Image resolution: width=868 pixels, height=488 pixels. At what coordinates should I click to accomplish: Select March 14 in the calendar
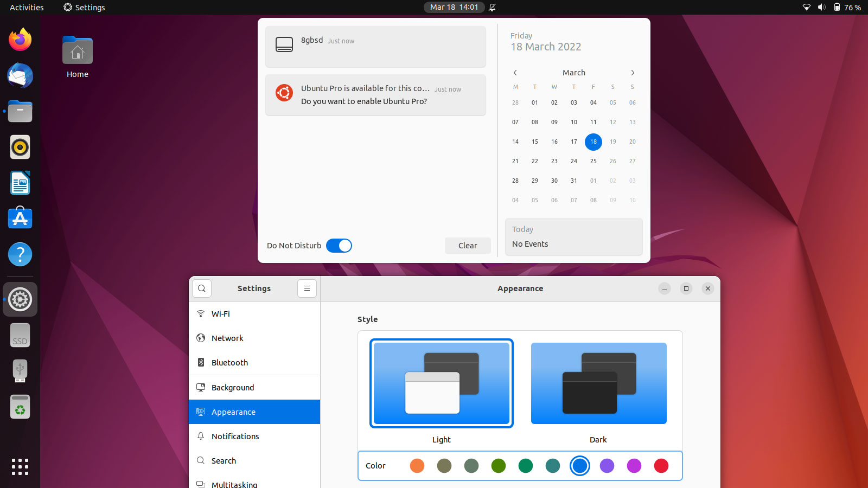tap(515, 142)
